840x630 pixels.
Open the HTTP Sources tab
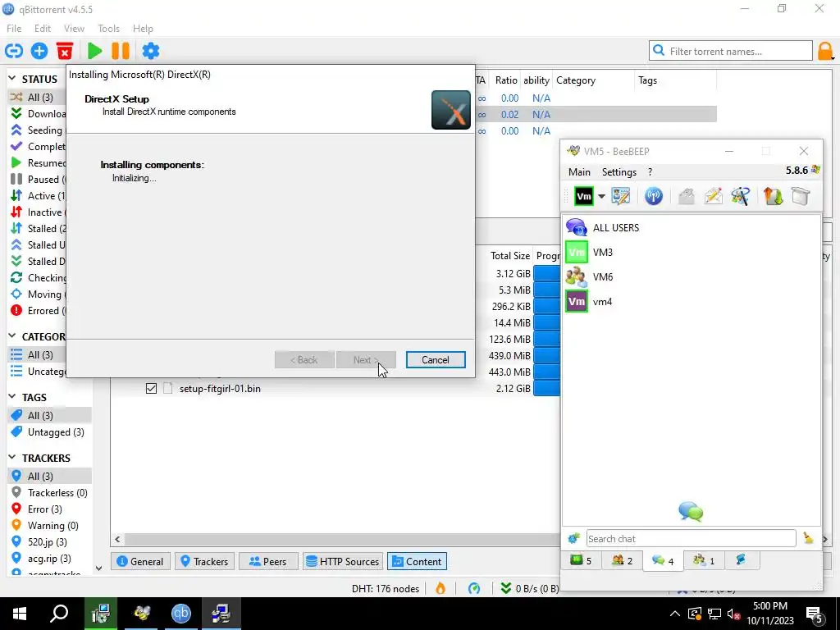click(x=343, y=561)
